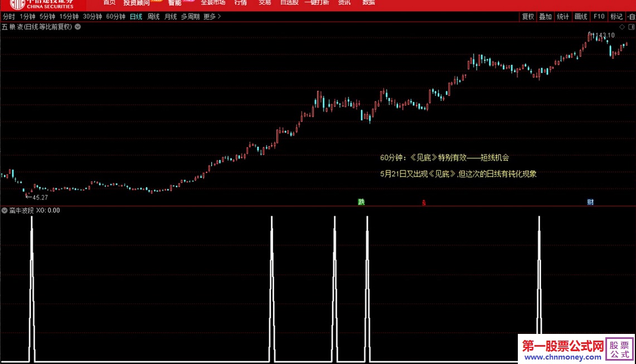636x364 pixels.
Task: Open the 数据 data menu
Action: 368,2
